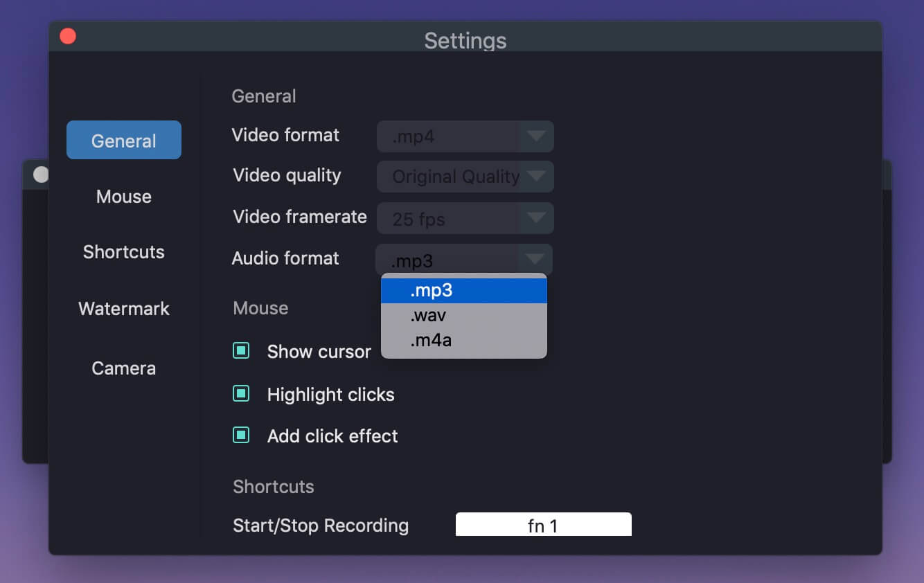
Task: Click the Start/Stop Recording shortcut field
Action: (x=544, y=525)
